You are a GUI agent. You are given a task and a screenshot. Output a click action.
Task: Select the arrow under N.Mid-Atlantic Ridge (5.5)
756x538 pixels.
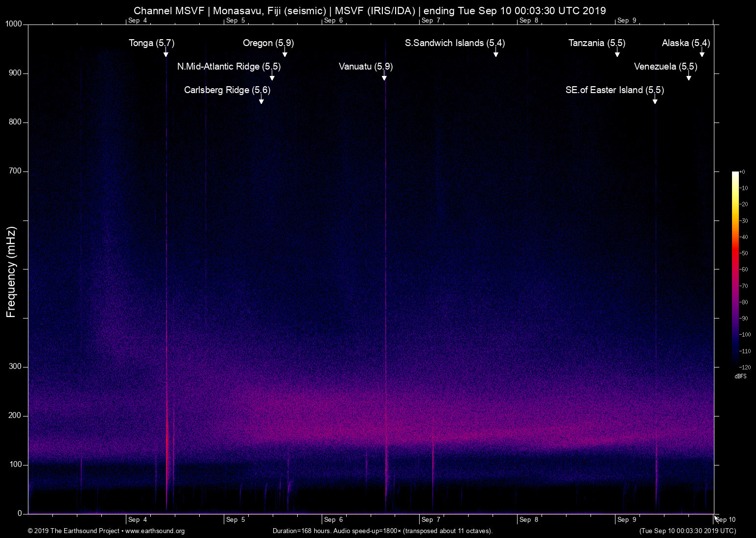272,76
